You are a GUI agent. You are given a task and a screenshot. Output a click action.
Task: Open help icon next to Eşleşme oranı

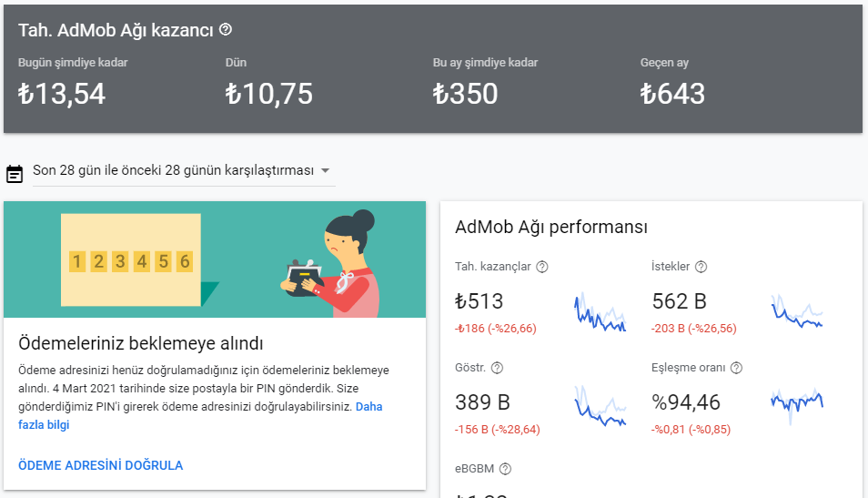(x=736, y=368)
